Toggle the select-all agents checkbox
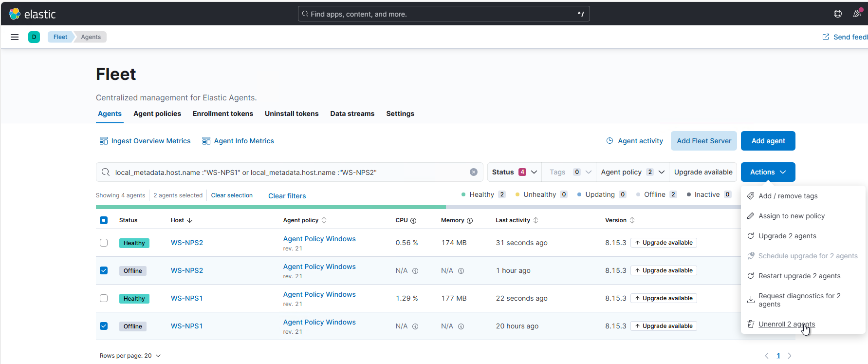Image resolution: width=868 pixels, height=364 pixels. pyautogui.click(x=104, y=220)
